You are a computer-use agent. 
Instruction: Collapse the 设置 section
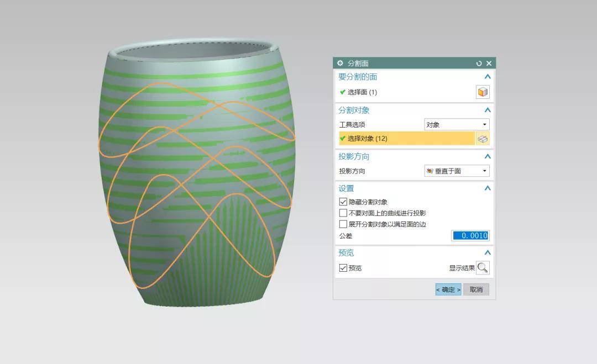click(x=487, y=188)
